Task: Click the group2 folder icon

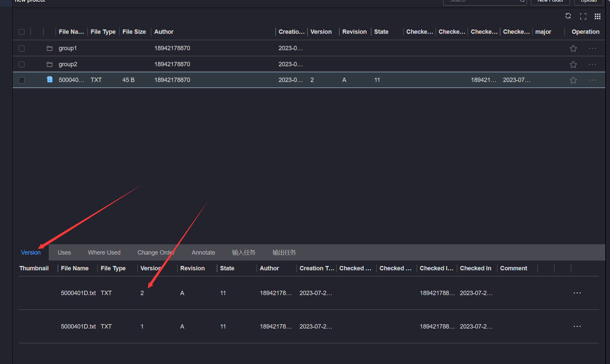Action: click(x=50, y=64)
